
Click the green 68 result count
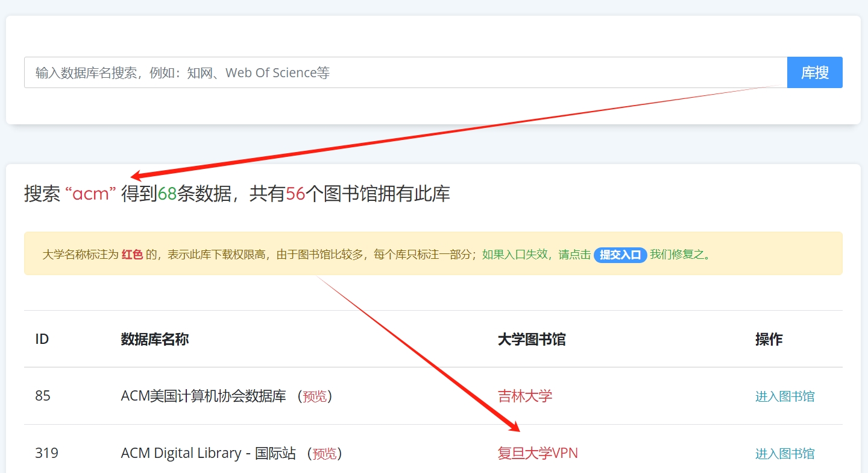[167, 194]
